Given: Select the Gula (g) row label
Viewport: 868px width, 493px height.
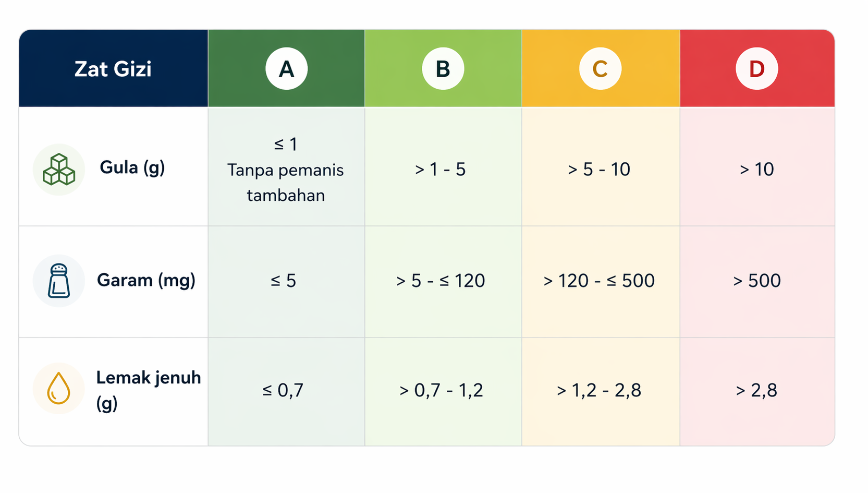Looking at the screenshot, I should pyautogui.click(x=132, y=167).
